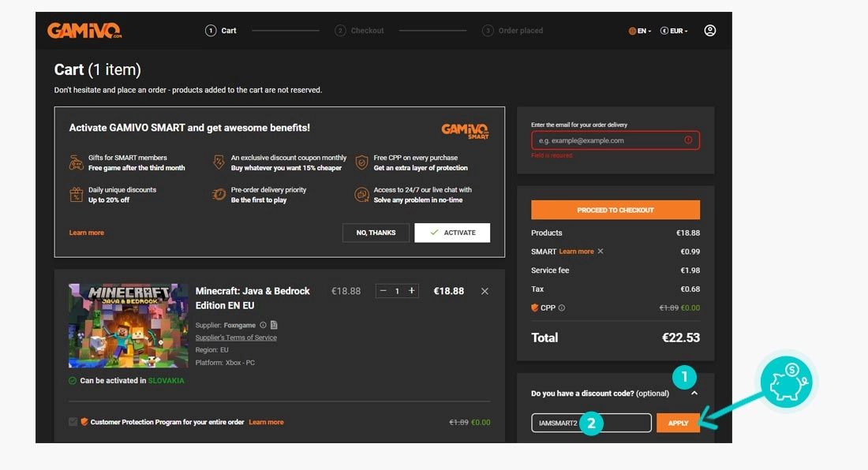Select the Cart step in the progress bar
868x470 pixels.
(x=221, y=31)
